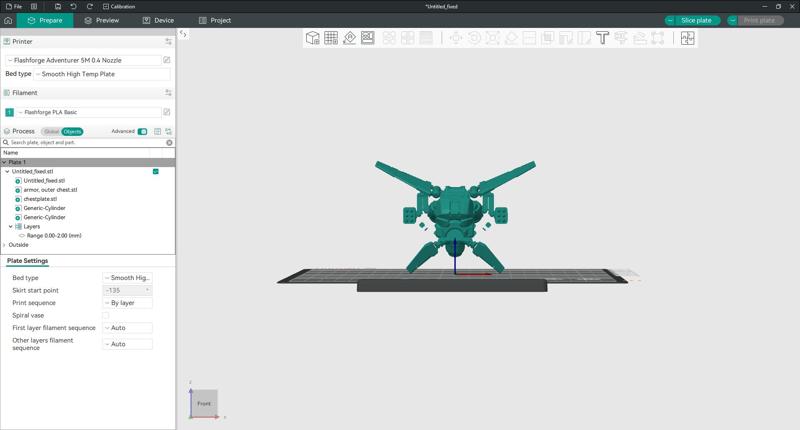800x430 pixels.
Task: Edit the Flashforge PLA Basic preset
Action: [x=166, y=112]
